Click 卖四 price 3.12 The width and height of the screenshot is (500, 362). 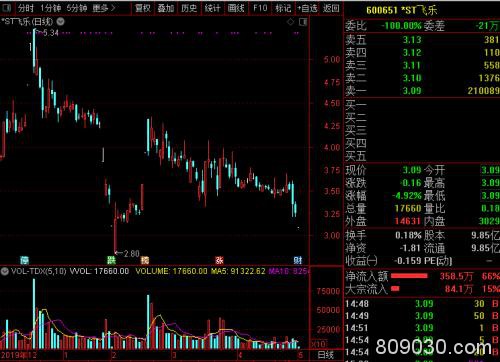point(412,53)
